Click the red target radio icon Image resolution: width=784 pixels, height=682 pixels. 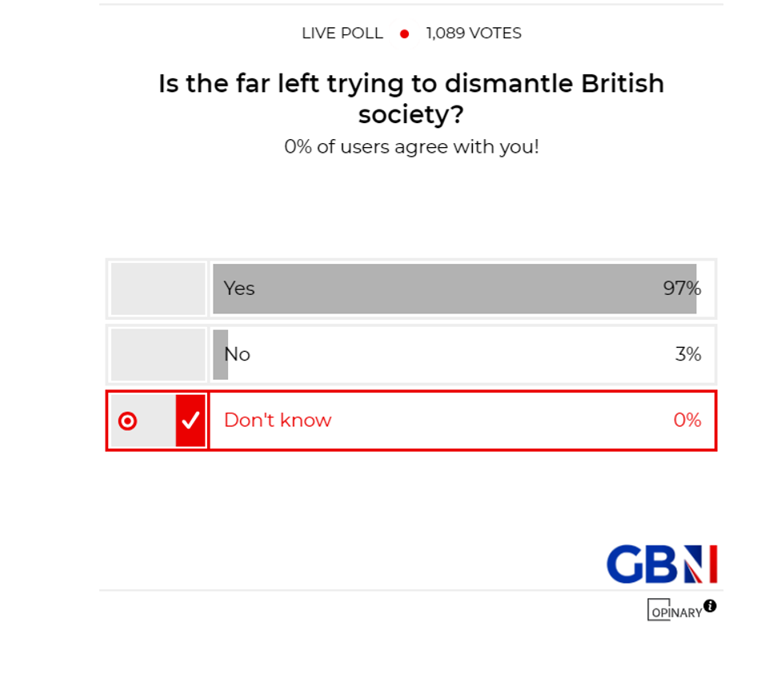(127, 421)
